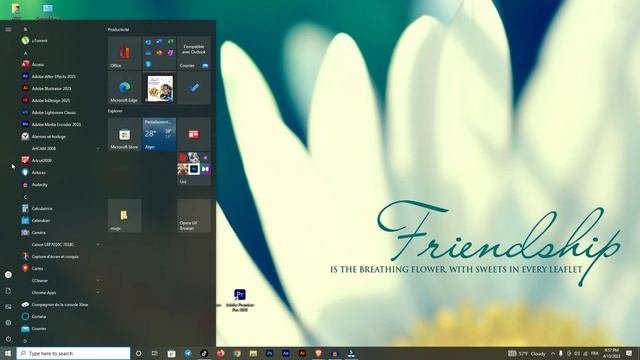Launch Microsoft Edge tile
This screenshot has width=640, height=360.
(124, 87)
